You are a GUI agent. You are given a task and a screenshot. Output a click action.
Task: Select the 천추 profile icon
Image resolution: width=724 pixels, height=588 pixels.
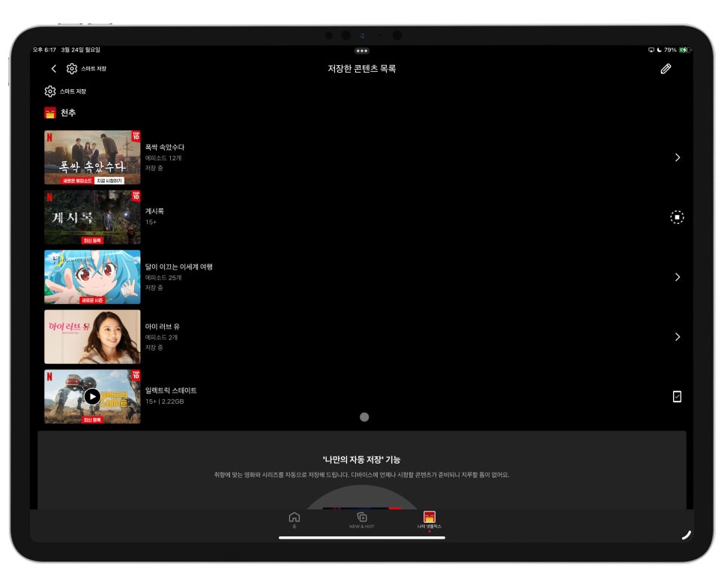click(x=50, y=112)
